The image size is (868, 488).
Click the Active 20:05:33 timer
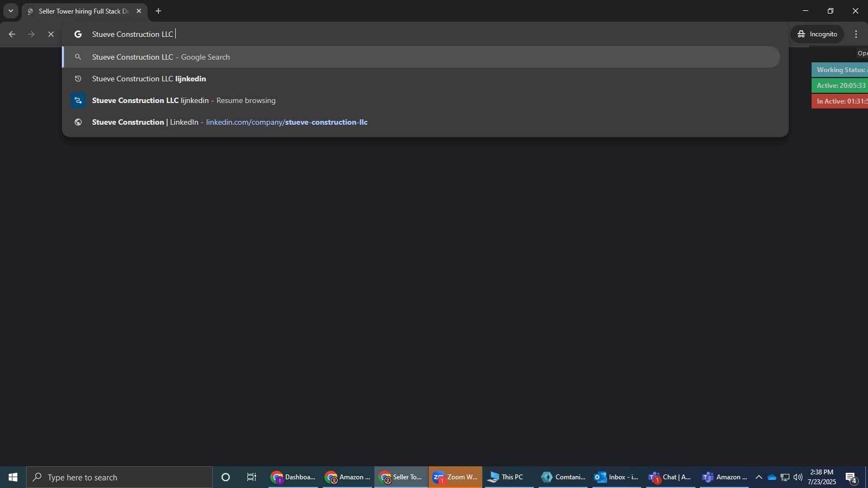pyautogui.click(x=840, y=86)
